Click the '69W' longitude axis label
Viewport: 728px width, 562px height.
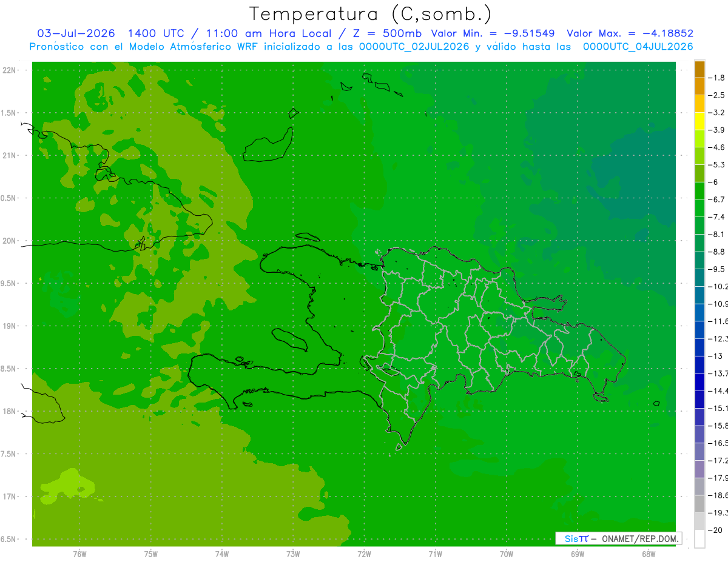point(578,554)
